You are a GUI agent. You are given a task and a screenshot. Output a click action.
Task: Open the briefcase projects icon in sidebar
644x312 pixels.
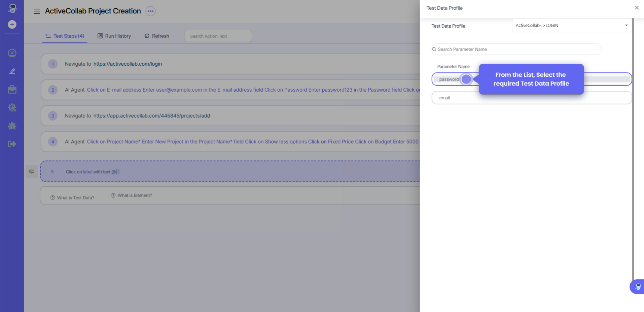[12, 89]
